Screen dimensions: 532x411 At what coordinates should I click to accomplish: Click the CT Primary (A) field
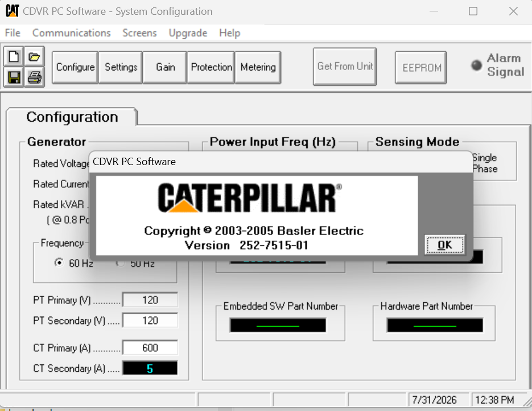(150, 348)
